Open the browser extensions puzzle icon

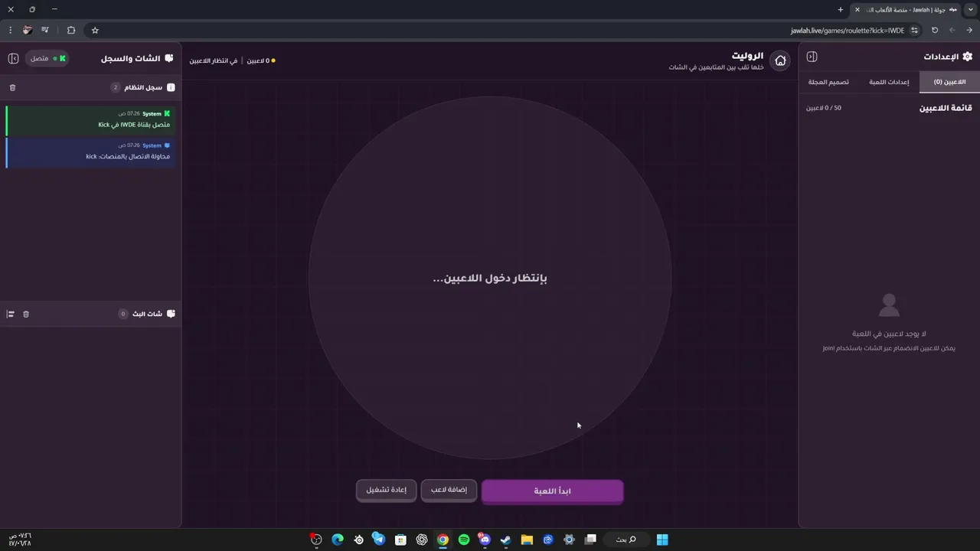[71, 30]
